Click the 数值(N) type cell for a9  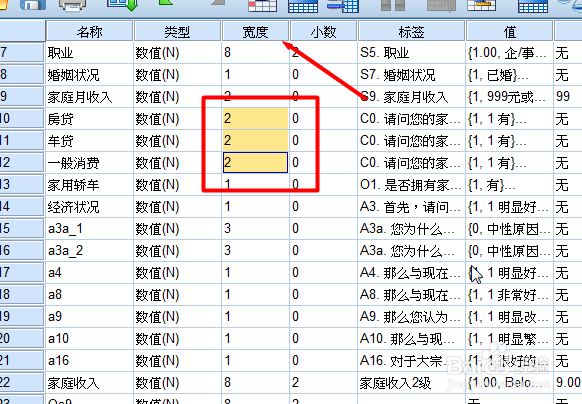pos(177,316)
